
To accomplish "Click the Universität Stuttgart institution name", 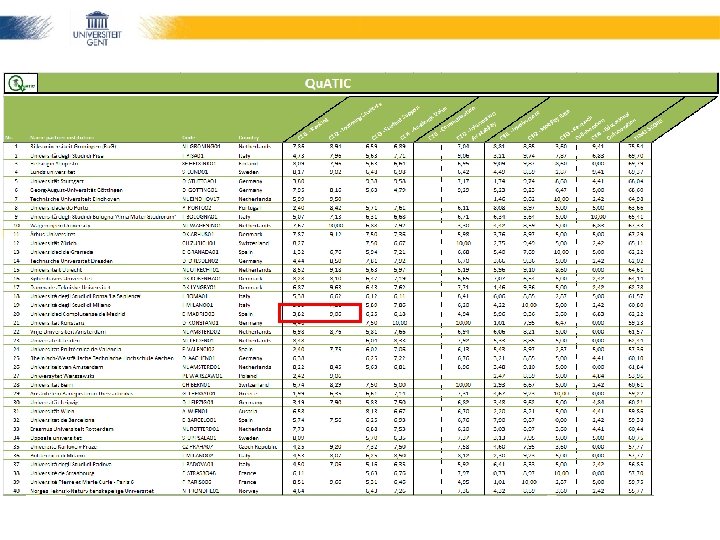I will tap(57, 181).
